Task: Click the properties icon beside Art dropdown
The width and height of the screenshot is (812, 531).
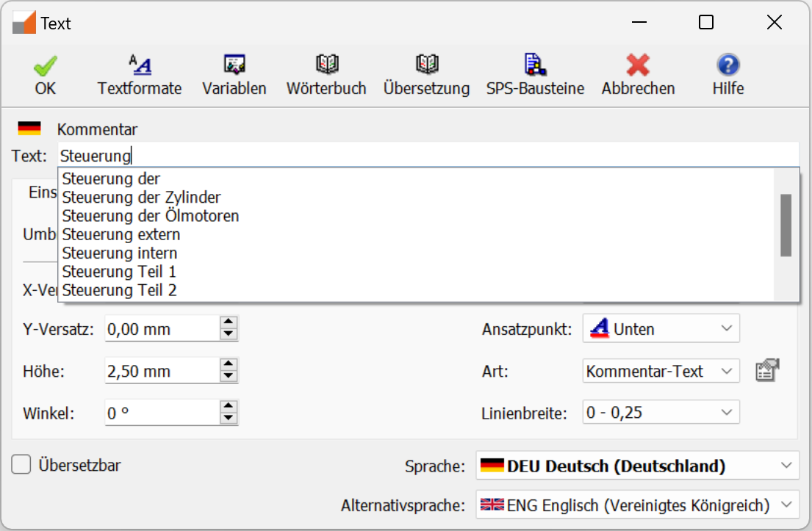Action: pos(766,371)
